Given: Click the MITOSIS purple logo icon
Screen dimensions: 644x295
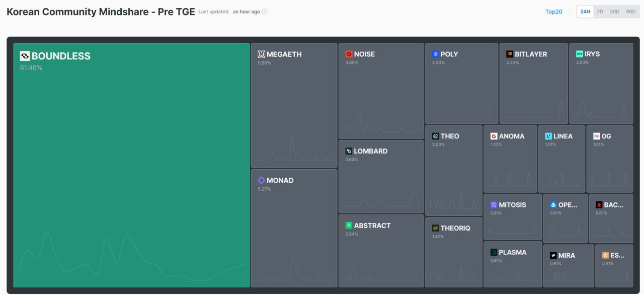Looking at the screenshot, I should (x=494, y=205).
